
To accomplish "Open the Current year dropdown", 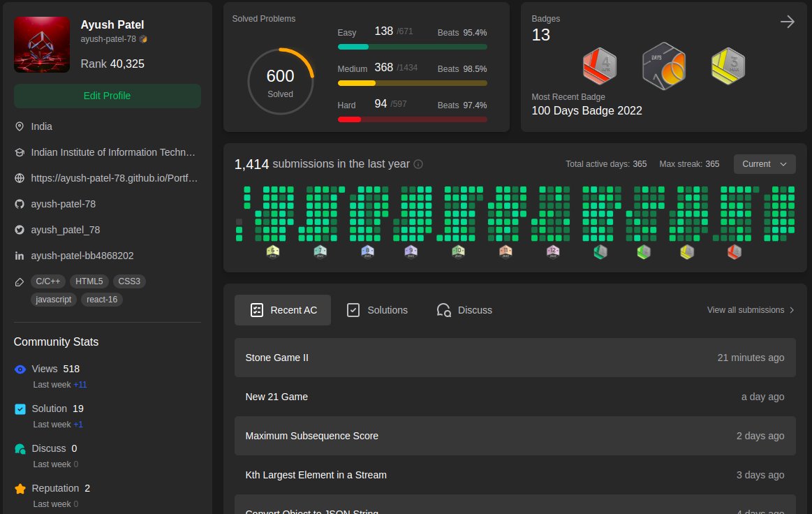I will click(x=765, y=164).
